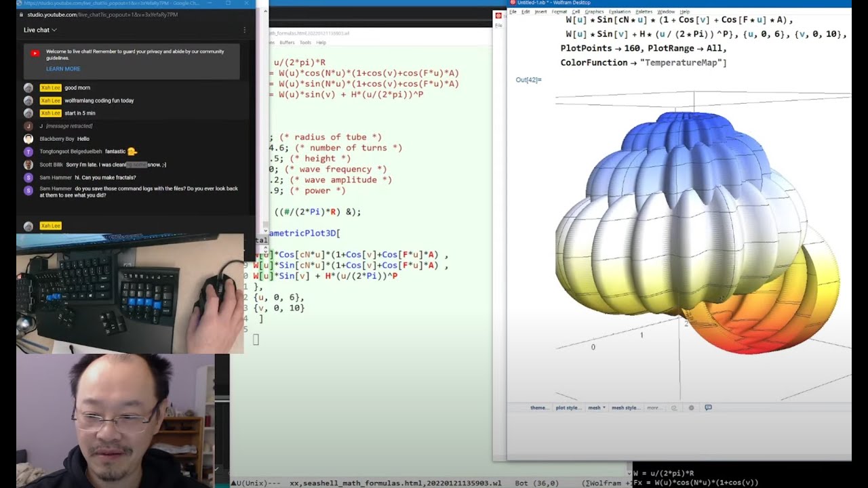Click Tongtongsot Belgeduelbeh's purple T avatar
Viewport: 868px width, 488px height.
point(28,152)
